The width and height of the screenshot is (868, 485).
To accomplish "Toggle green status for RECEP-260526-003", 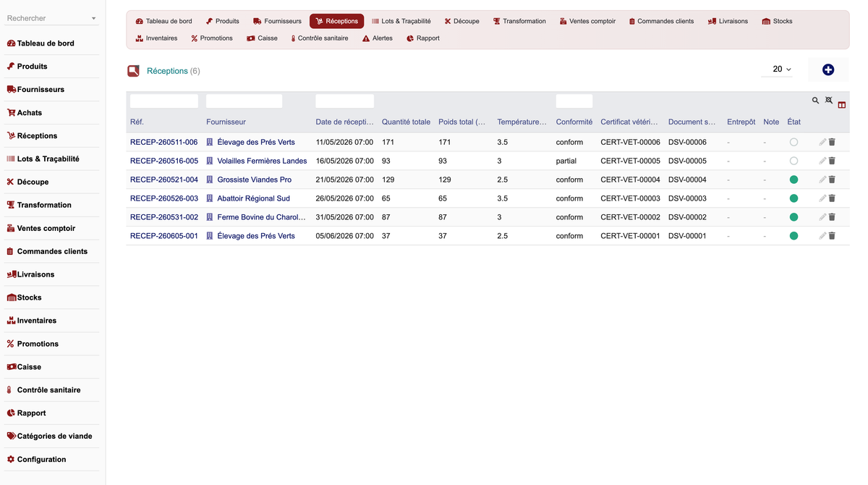I will (x=793, y=198).
